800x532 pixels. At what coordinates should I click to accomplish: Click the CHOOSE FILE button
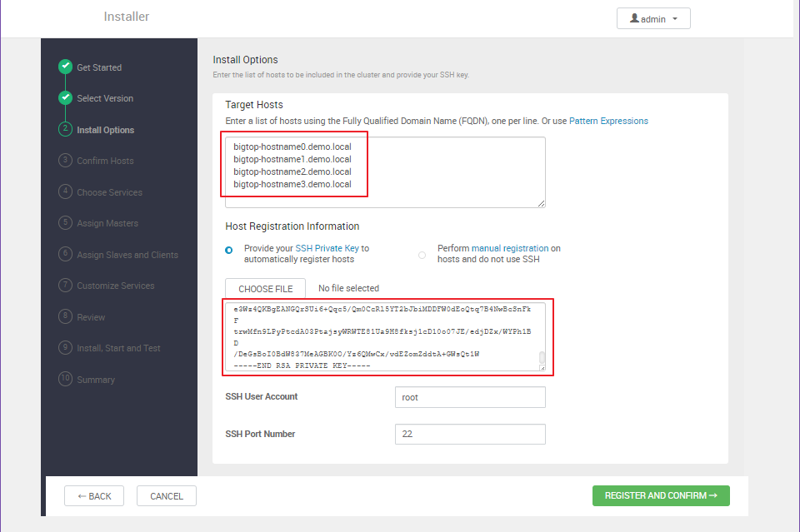265,288
